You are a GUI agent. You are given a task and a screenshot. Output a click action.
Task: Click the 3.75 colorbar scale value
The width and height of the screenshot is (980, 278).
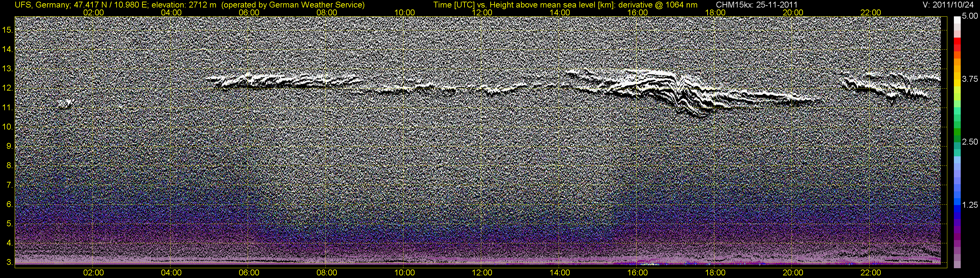coord(970,79)
